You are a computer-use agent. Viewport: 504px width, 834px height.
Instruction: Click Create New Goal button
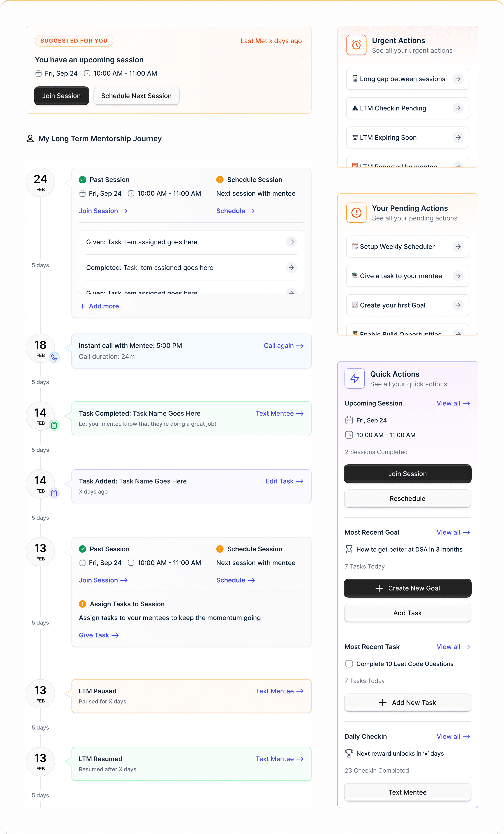[x=407, y=588]
